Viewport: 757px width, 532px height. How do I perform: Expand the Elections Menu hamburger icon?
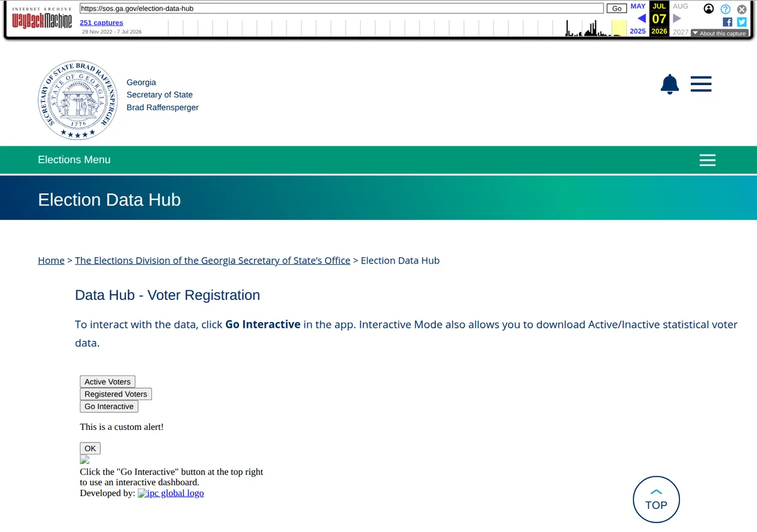pos(707,160)
